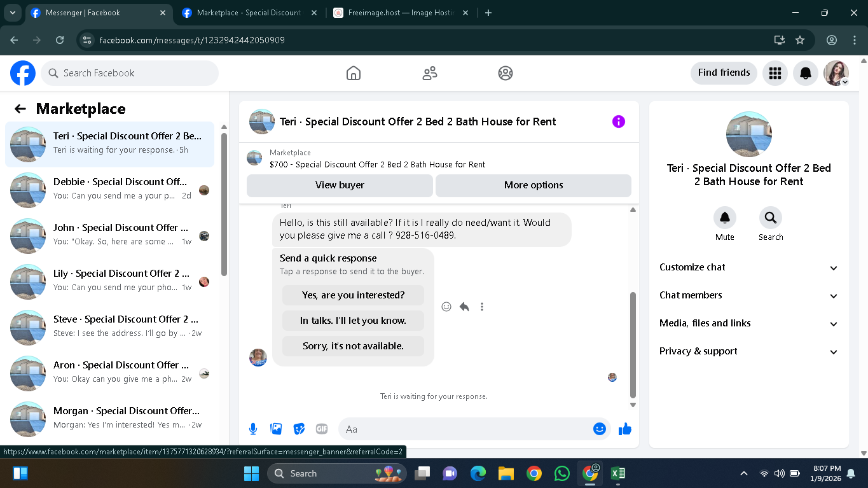This screenshot has width=868, height=488.
Task: Expand Chat members section
Action: point(749,296)
